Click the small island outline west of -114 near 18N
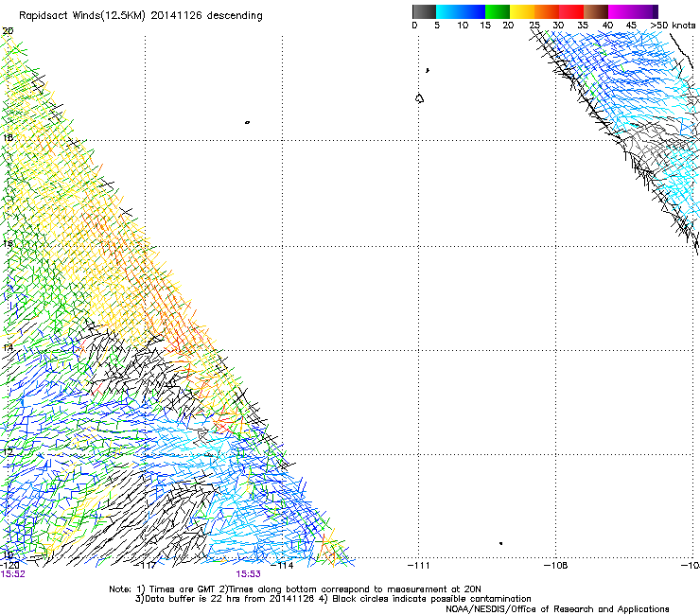This screenshot has width=700, height=615. 247,122
